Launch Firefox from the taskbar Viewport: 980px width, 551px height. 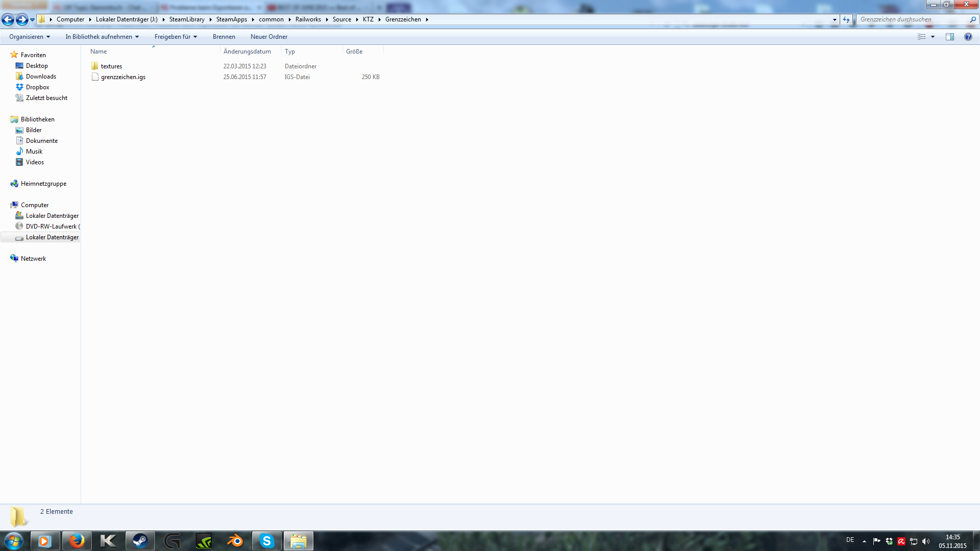pyautogui.click(x=77, y=541)
